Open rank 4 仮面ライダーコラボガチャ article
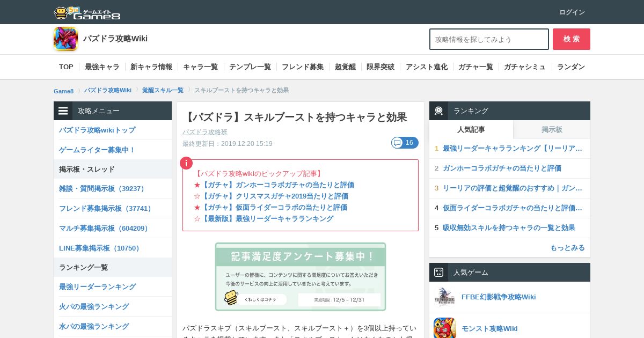 [513, 208]
